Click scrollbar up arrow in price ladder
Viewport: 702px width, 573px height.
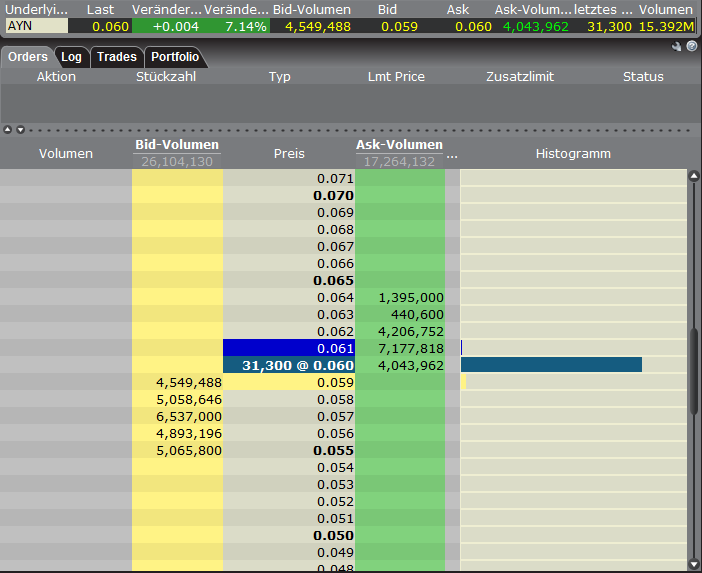point(694,176)
